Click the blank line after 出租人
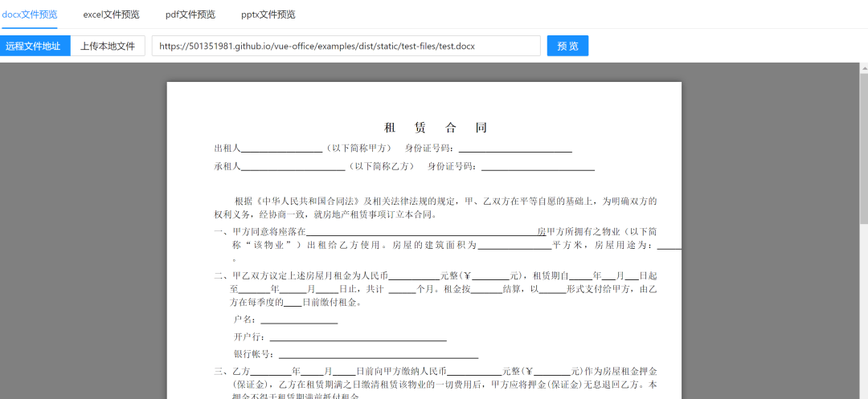This screenshot has width=868, height=399. (281, 149)
